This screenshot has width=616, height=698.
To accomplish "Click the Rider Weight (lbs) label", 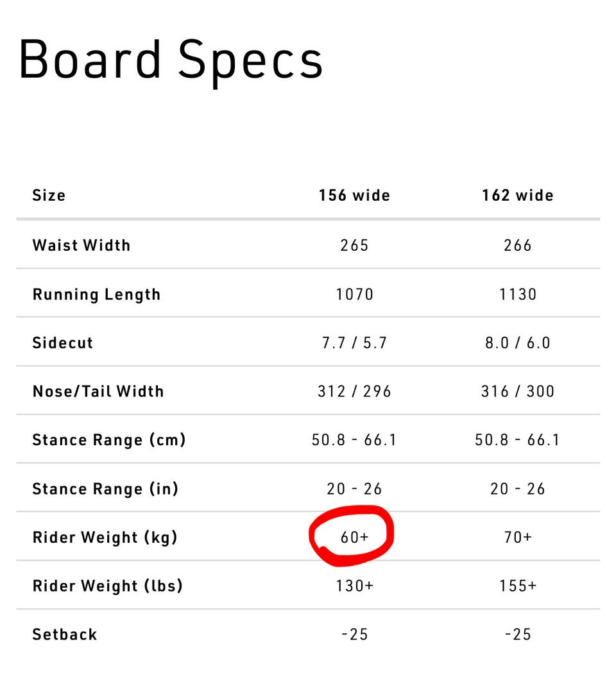I will [x=107, y=586].
